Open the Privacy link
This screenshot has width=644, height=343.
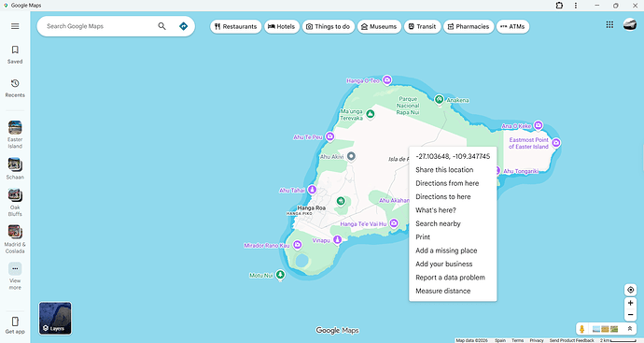click(537, 340)
